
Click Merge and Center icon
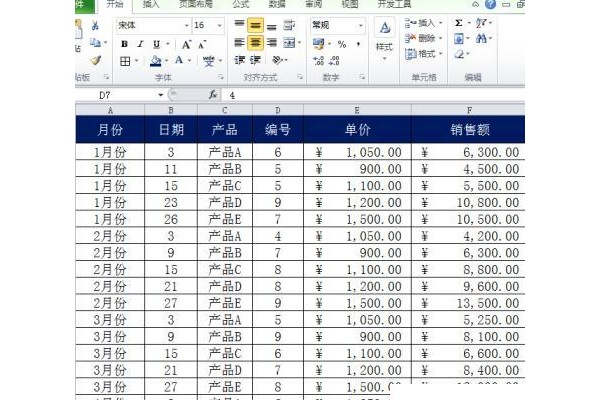pos(289,42)
